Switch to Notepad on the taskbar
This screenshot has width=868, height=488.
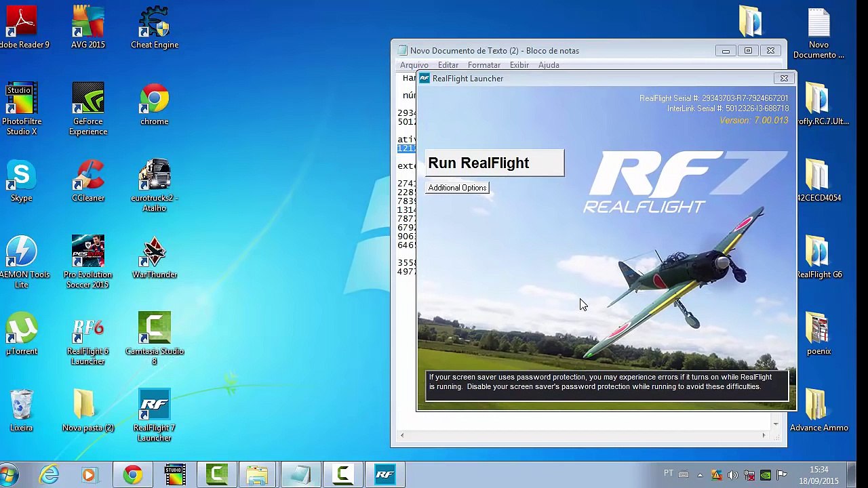pyautogui.click(x=300, y=475)
